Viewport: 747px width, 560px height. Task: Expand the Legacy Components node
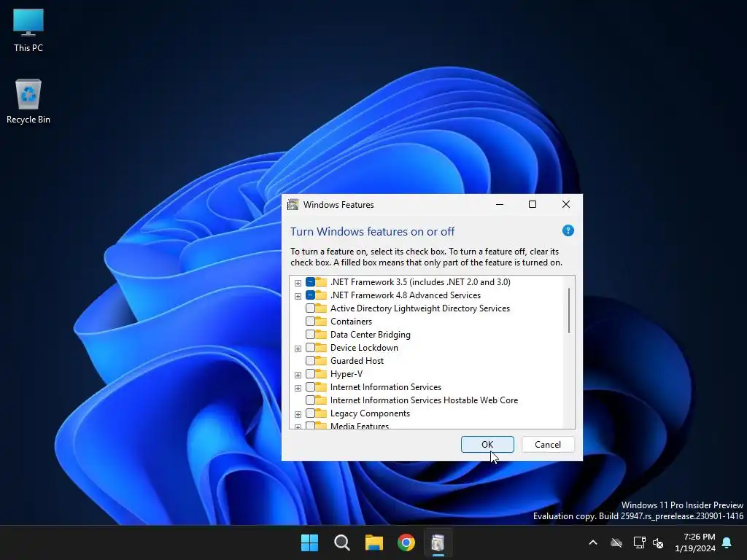point(298,414)
